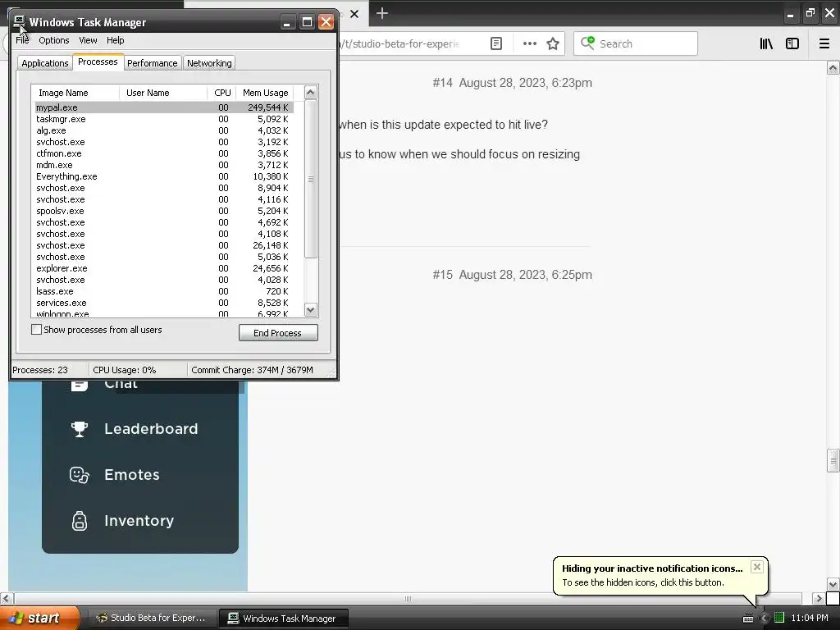Click the process list scrollbar thumb
The height and width of the screenshot is (630, 840).
[x=311, y=179]
